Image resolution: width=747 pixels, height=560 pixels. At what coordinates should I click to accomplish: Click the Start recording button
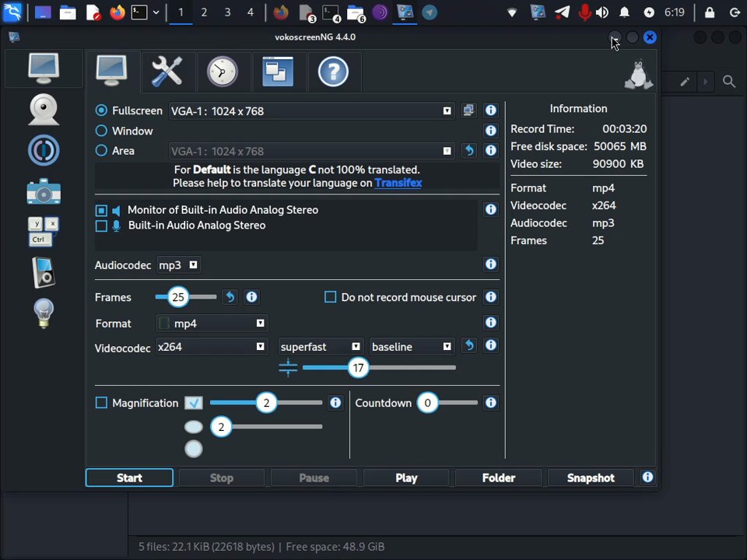click(130, 478)
